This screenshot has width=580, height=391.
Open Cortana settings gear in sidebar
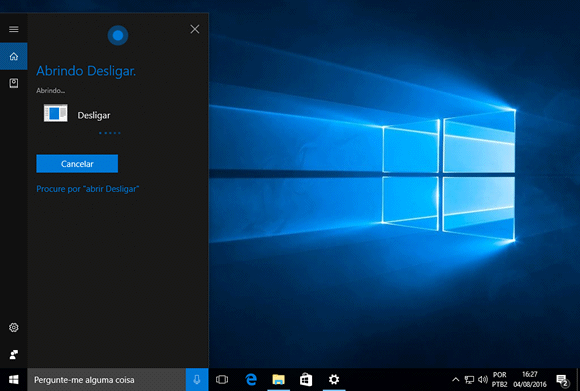(x=14, y=327)
